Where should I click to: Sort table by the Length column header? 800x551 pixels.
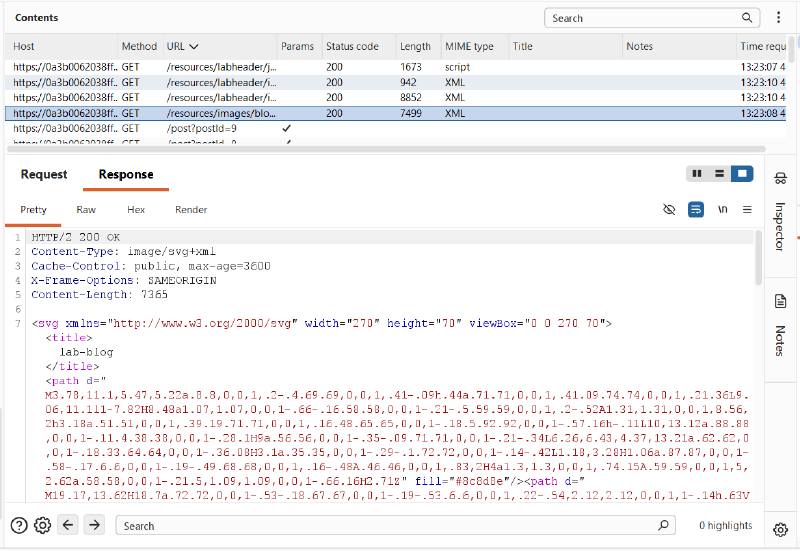[418, 46]
